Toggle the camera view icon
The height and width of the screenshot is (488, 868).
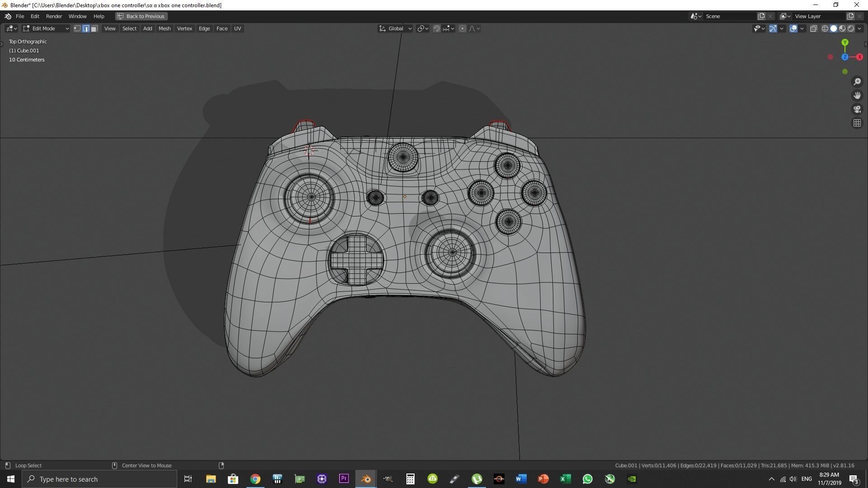click(x=857, y=109)
